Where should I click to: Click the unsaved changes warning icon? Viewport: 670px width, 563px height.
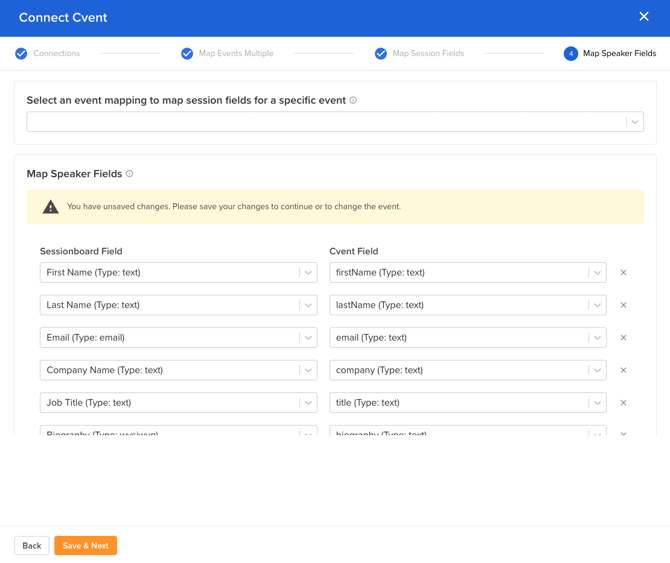pyautogui.click(x=50, y=207)
